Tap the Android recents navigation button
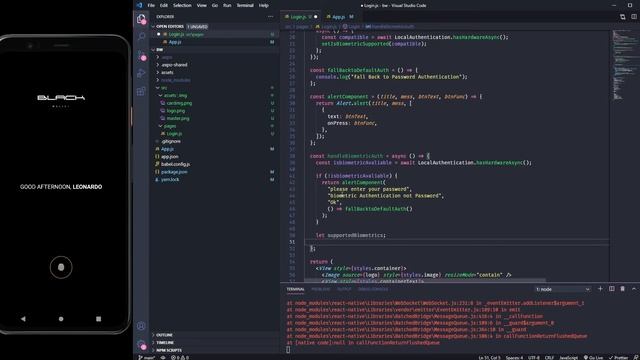640x360 pixels. [98, 319]
